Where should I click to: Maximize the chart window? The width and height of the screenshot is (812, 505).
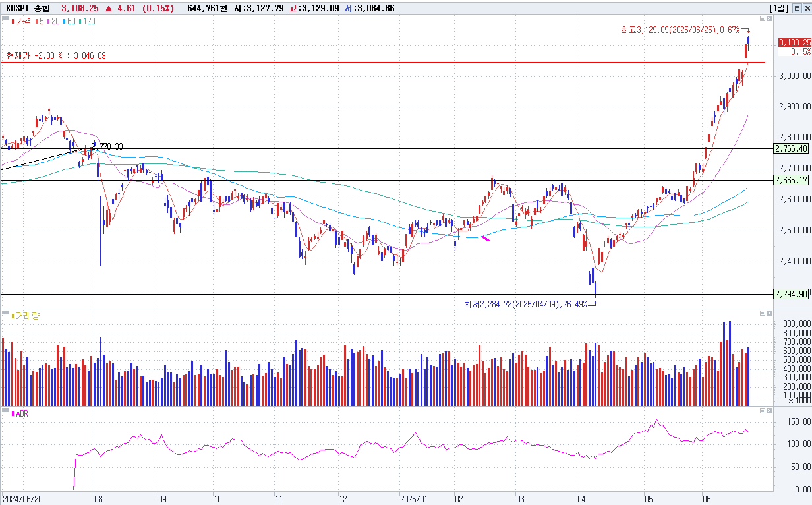point(796,8)
